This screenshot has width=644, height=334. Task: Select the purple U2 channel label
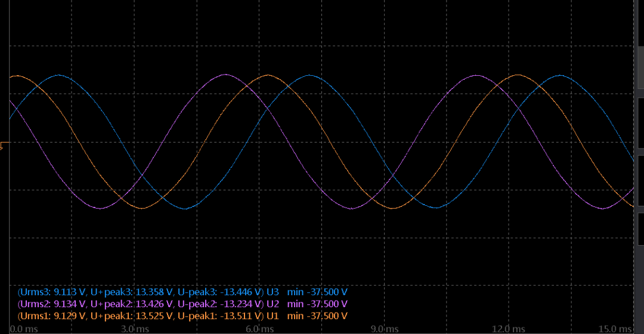pyautogui.click(x=273, y=304)
